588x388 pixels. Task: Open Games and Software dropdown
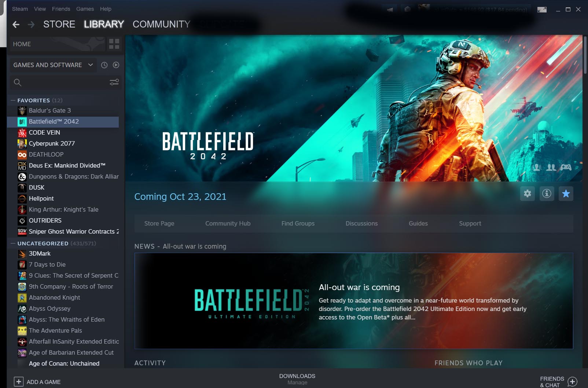53,65
